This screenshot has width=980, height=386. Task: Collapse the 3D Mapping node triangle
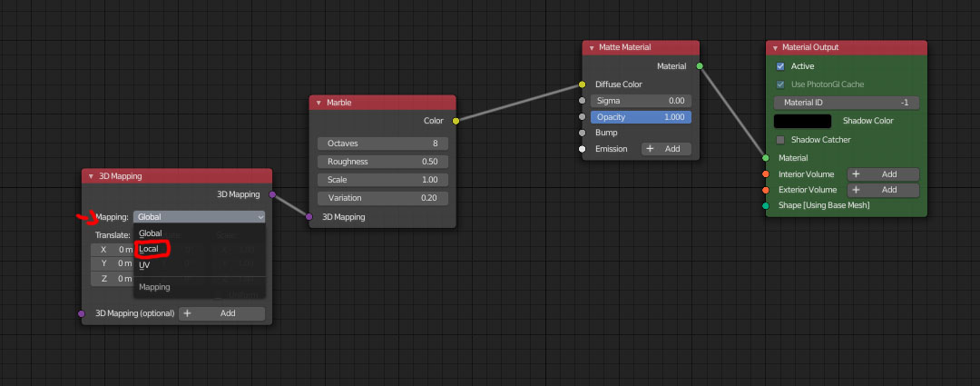click(90, 176)
